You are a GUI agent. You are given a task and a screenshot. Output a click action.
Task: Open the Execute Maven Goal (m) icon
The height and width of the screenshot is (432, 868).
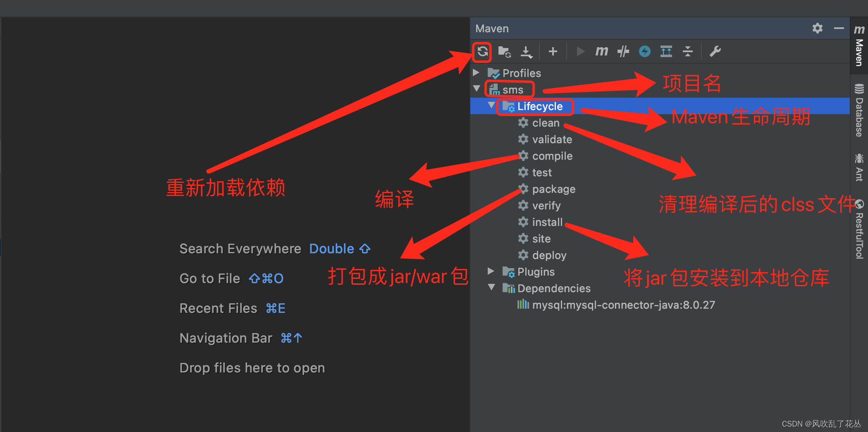[x=601, y=51]
